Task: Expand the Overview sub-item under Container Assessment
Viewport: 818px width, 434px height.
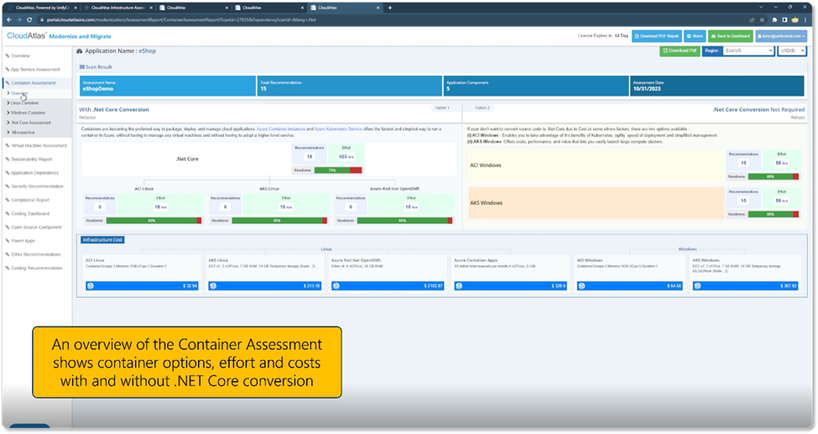Action: coord(18,93)
